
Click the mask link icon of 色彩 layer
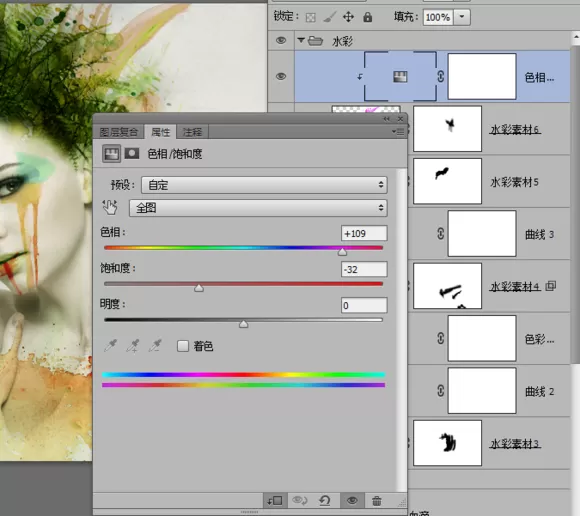[441, 338]
